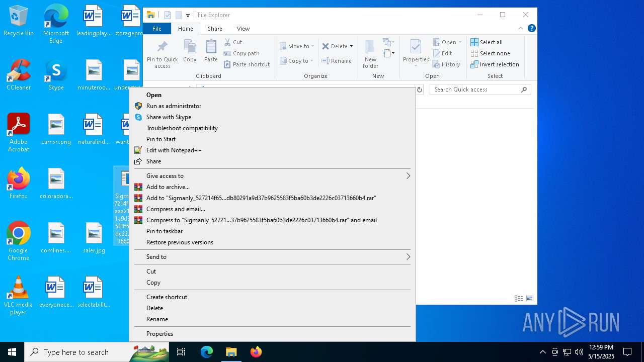Choose Troubleshoot compatibility
Image resolution: width=644 pixels, height=362 pixels.
pyautogui.click(x=272, y=128)
